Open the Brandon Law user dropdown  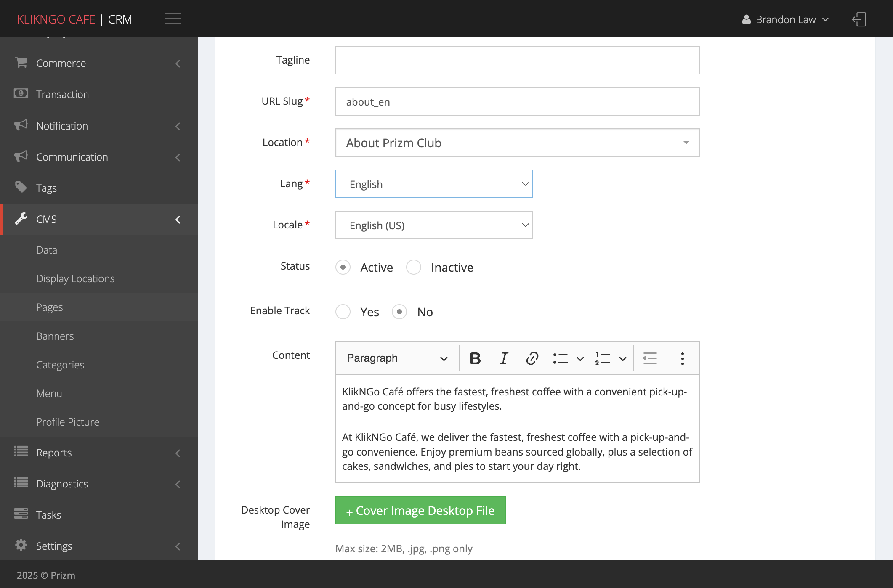coord(786,19)
